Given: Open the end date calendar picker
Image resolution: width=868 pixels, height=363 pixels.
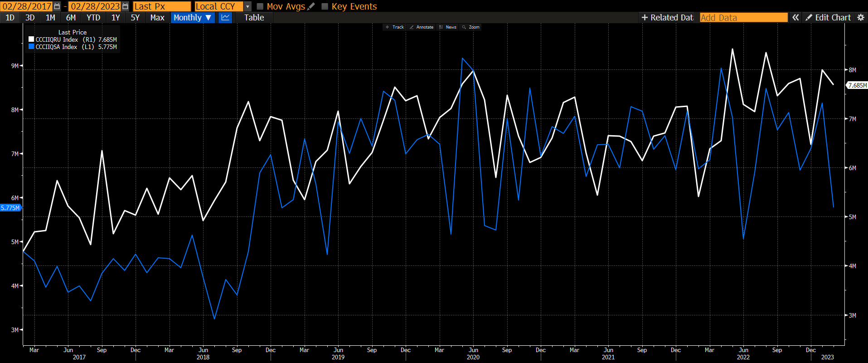Looking at the screenshot, I should coord(125,6).
